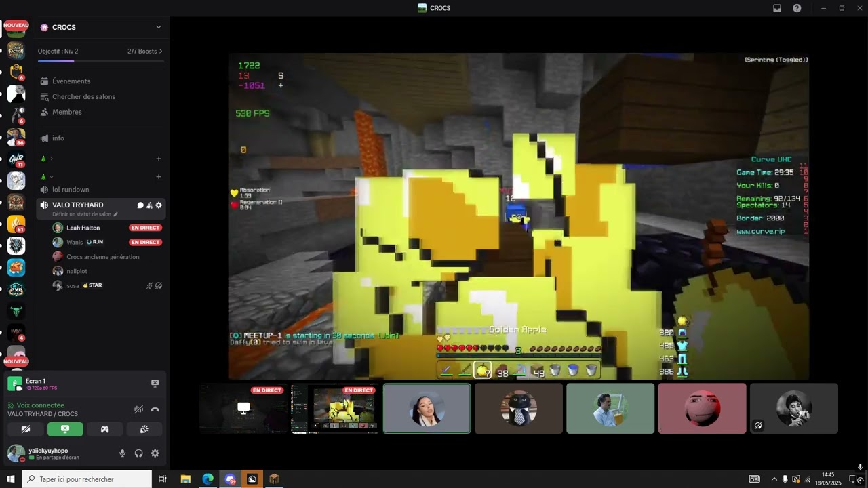868x488 pixels.
Task: Click Voix connectée status text
Action: 39,405
